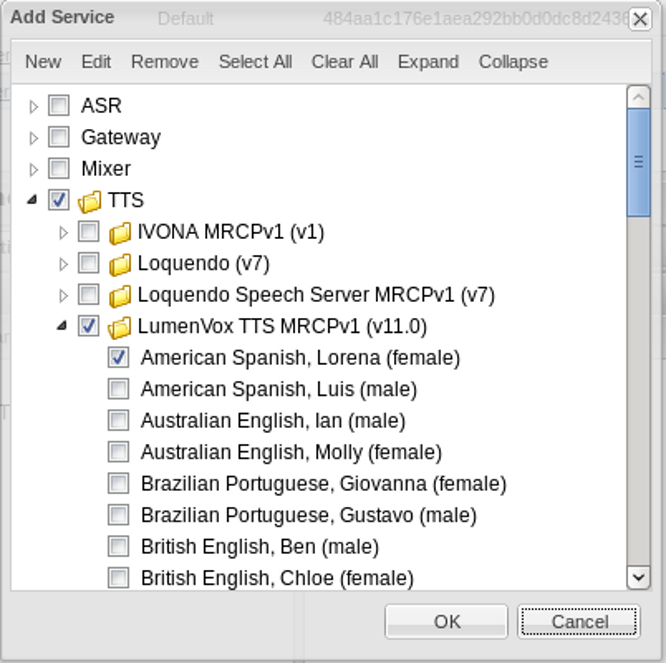Check Loquendo Speech Server MRCPv1 checkbox

pos(88,294)
